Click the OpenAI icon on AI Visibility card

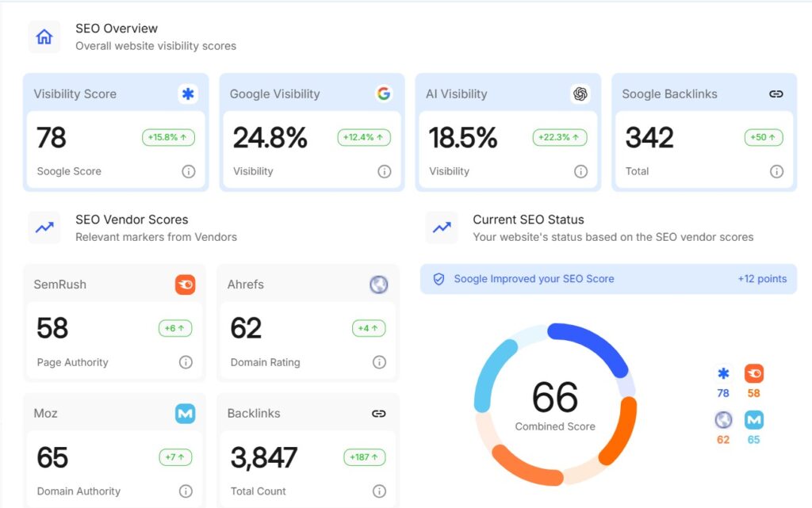(580, 94)
